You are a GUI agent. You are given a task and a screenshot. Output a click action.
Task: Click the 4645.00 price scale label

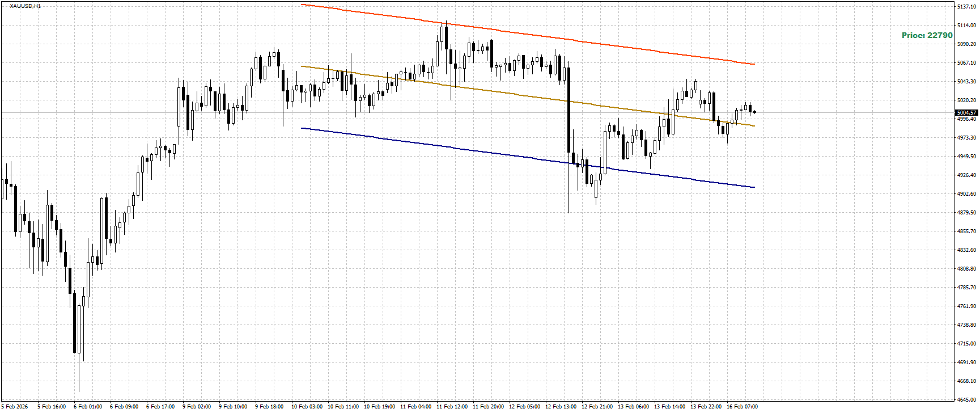point(966,400)
